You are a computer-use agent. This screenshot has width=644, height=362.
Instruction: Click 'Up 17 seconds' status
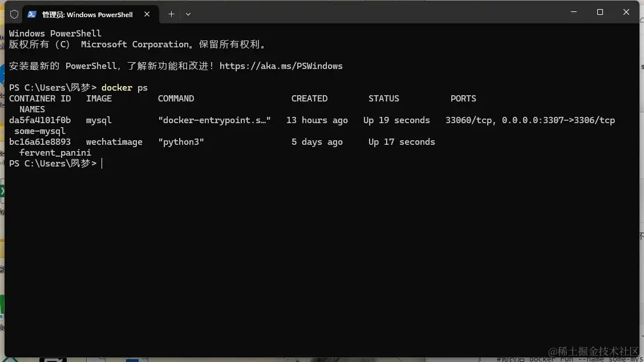402,142
